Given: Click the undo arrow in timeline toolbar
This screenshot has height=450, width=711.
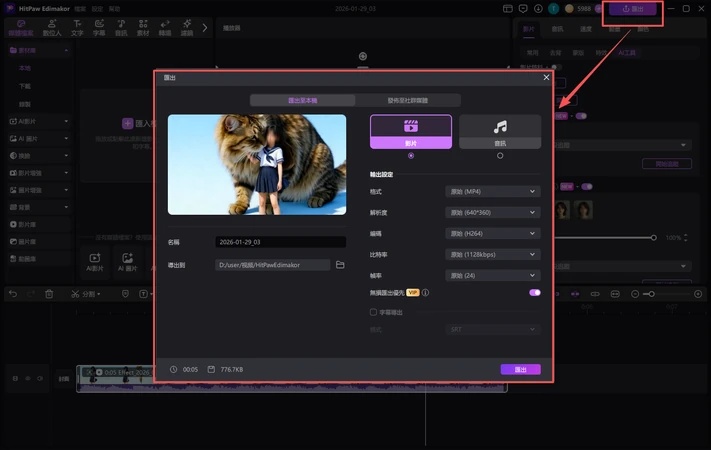Looking at the screenshot, I should tap(13, 294).
